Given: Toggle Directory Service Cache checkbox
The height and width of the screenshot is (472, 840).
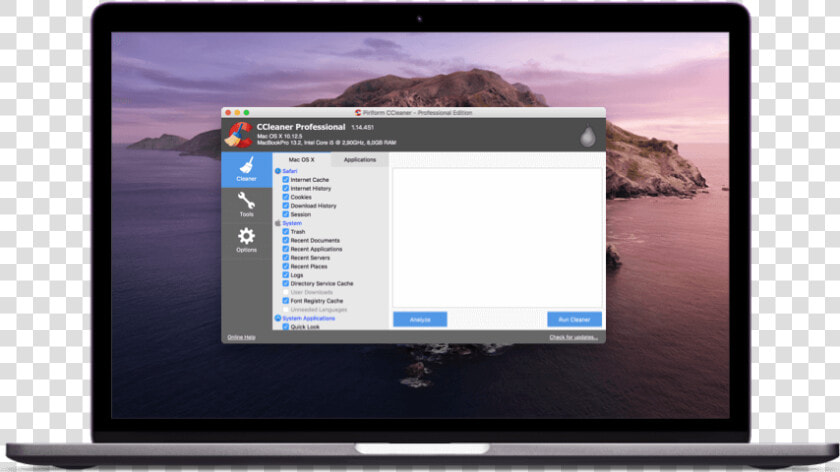Looking at the screenshot, I should (x=286, y=283).
